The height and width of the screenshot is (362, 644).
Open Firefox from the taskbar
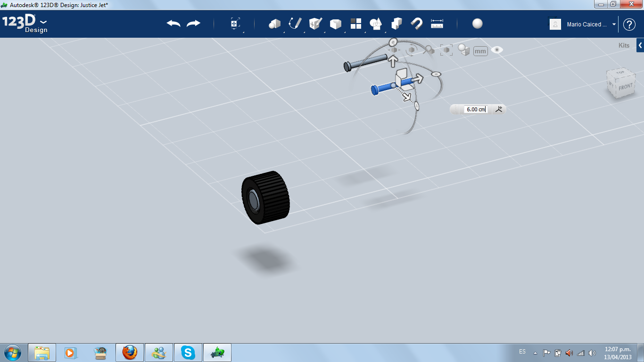tap(130, 353)
